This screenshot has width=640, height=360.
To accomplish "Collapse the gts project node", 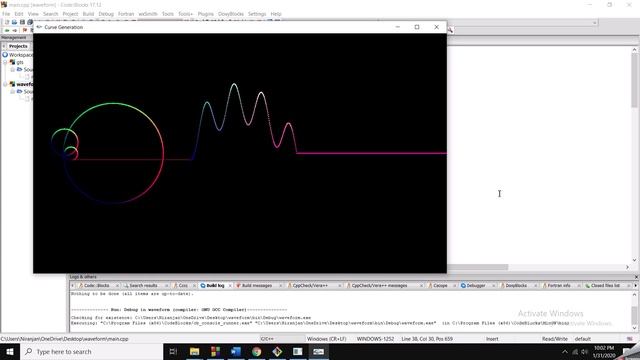I will (x=5, y=62).
